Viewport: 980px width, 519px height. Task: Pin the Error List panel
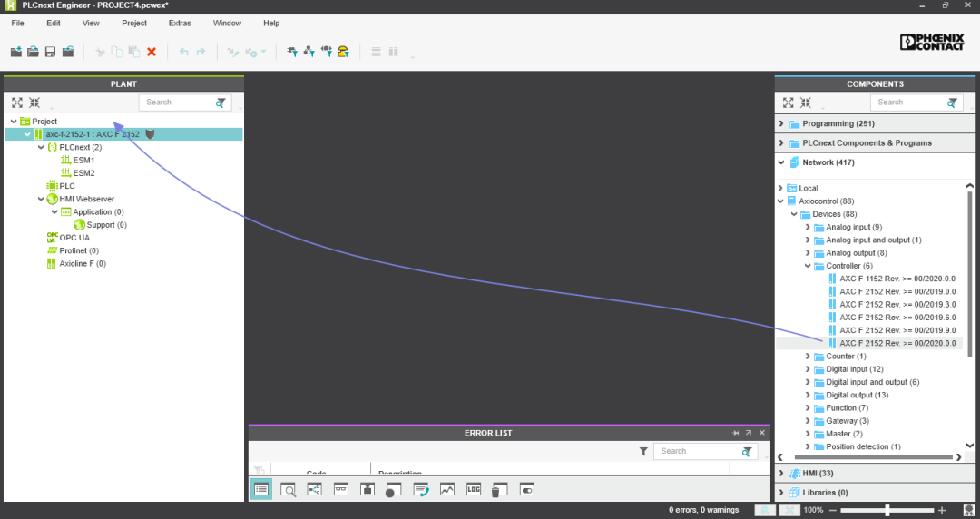(736, 433)
